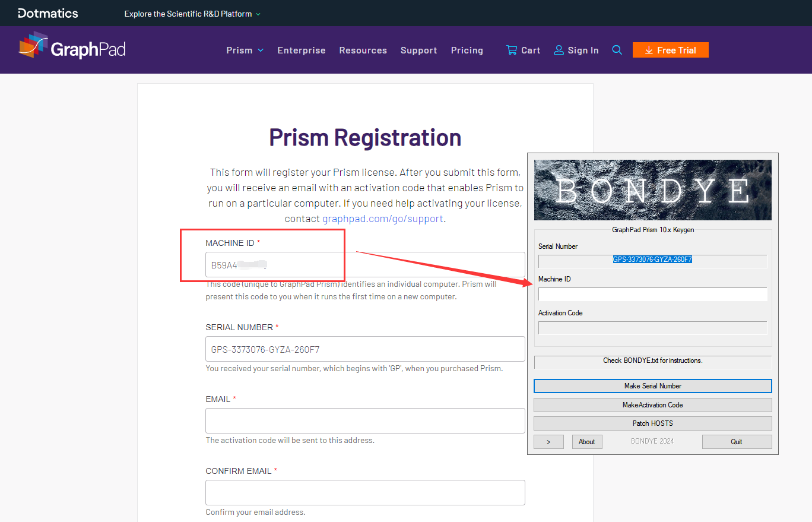
Task: Go to the Resources page
Action: (x=363, y=50)
